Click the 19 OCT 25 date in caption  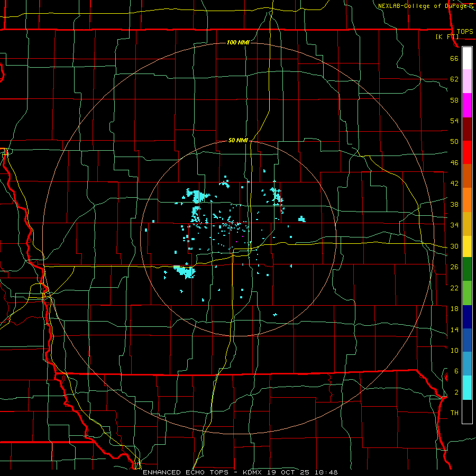point(288,472)
